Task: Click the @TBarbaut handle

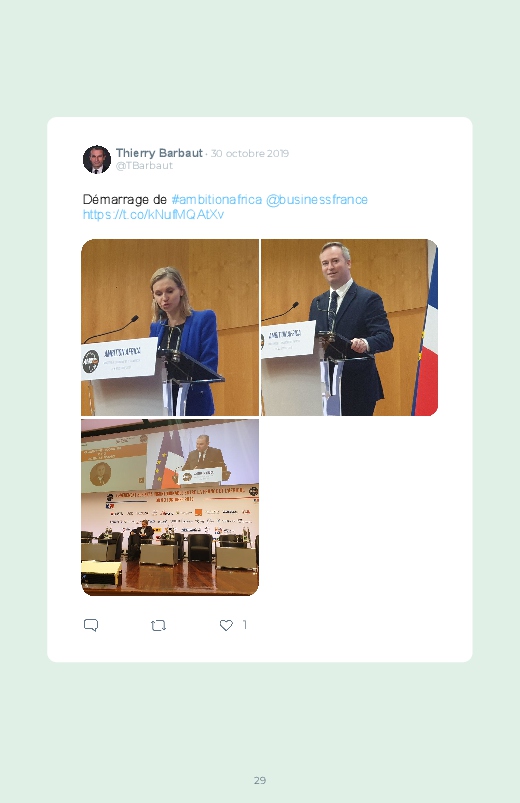Action: point(144,165)
